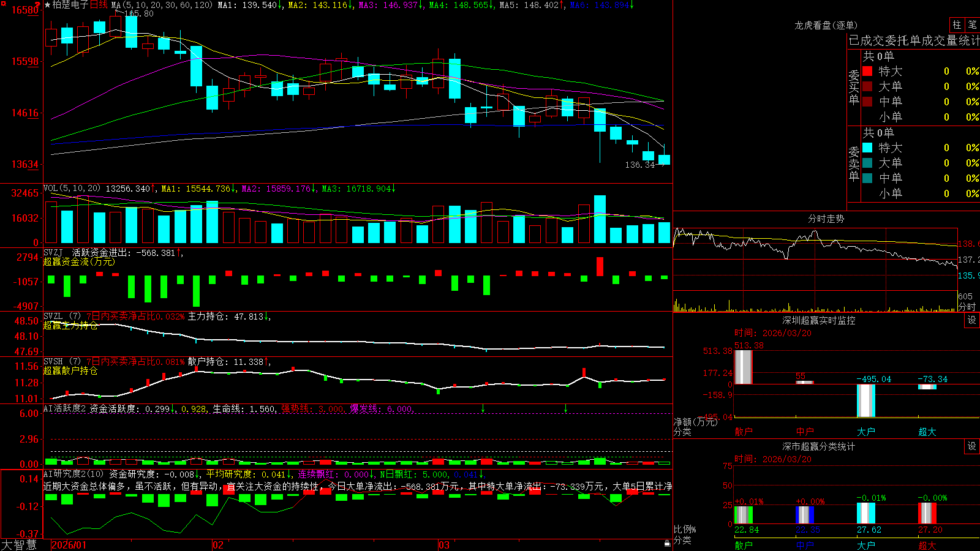Select the VOL(5,10,20) indicator label
The width and height of the screenshot is (980, 551).
(72, 189)
